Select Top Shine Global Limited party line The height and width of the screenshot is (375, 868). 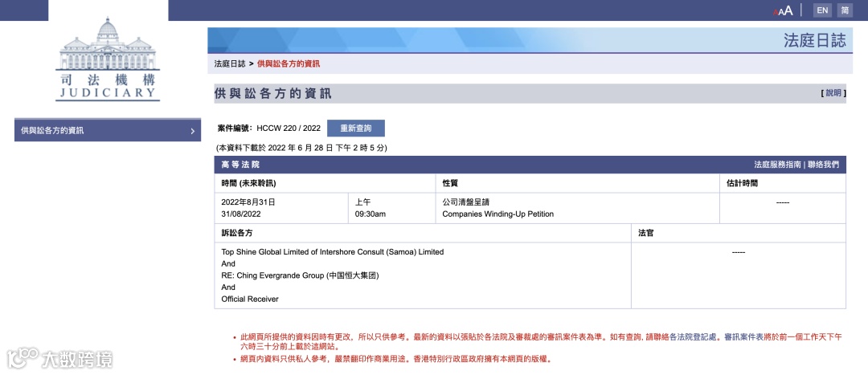coord(332,252)
